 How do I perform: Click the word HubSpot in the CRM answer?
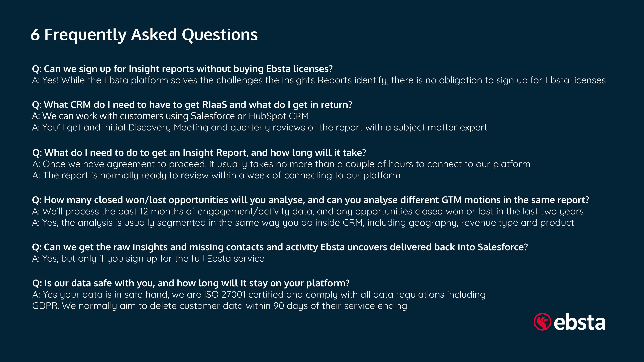tap(267, 116)
